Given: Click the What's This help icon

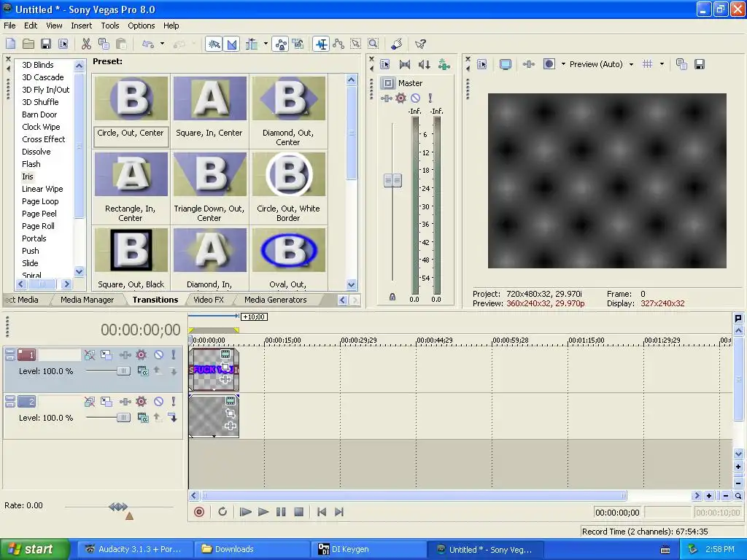Looking at the screenshot, I should click(420, 44).
